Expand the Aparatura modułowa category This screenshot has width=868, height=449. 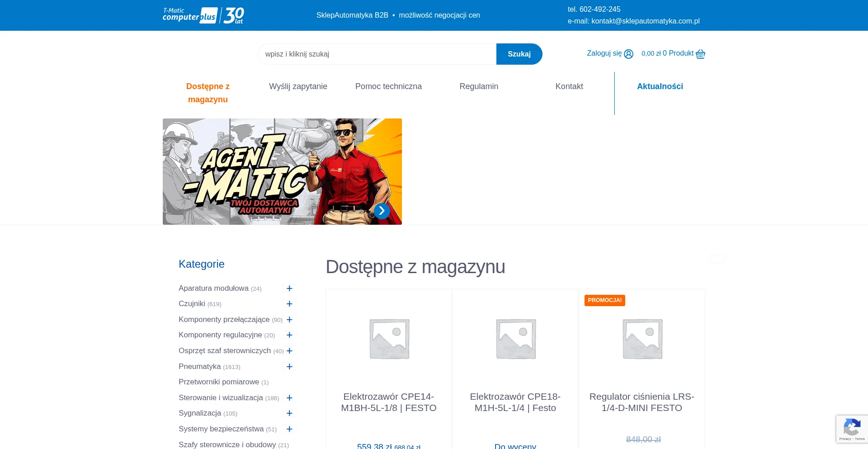click(289, 288)
